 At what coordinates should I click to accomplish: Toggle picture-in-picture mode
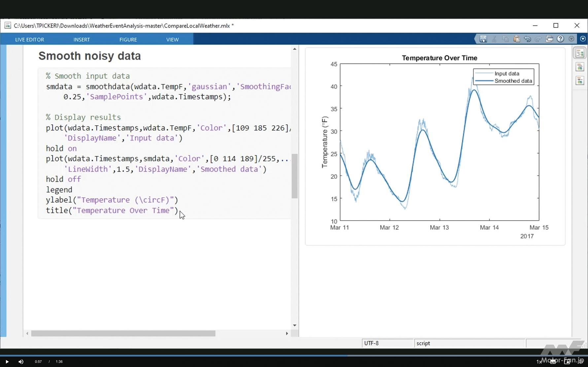point(567,362)
